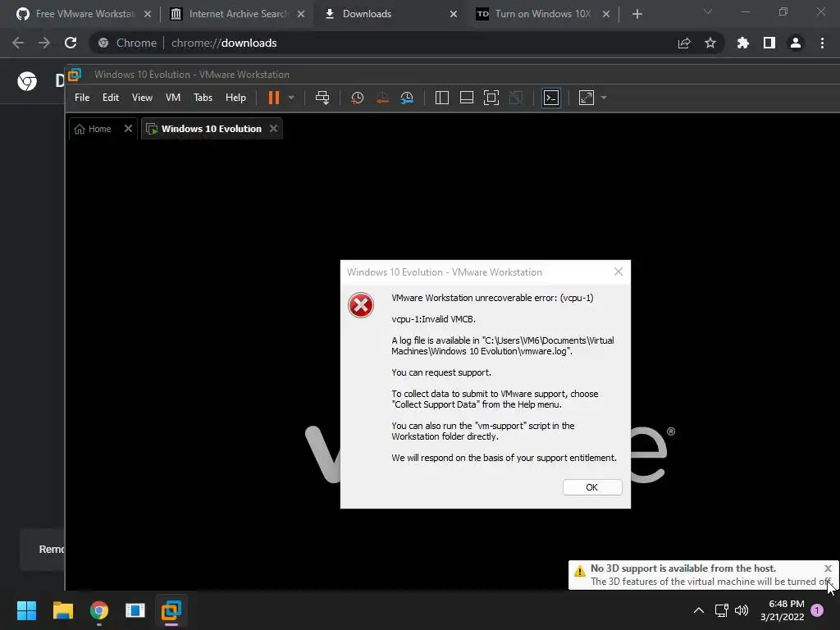Click the third taskbar app icon
This screenshot has width=840, height=630.
(x=135, y=610)
